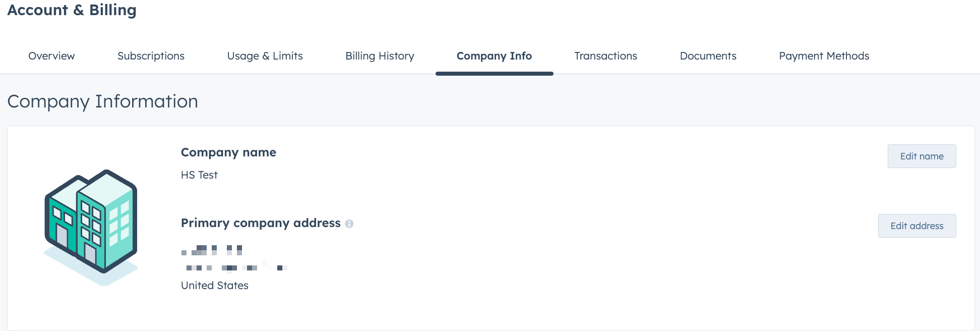Switch to the Documents tab
The height and width of the screenshot is (331, 980).
(x=708, y=56)
